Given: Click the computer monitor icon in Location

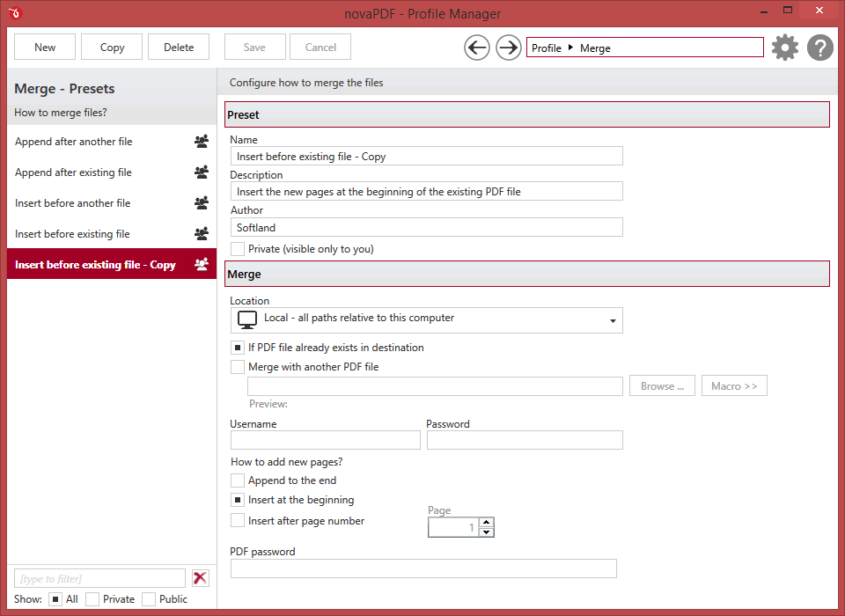Looking at the screenshot, I should coord(246,319).
